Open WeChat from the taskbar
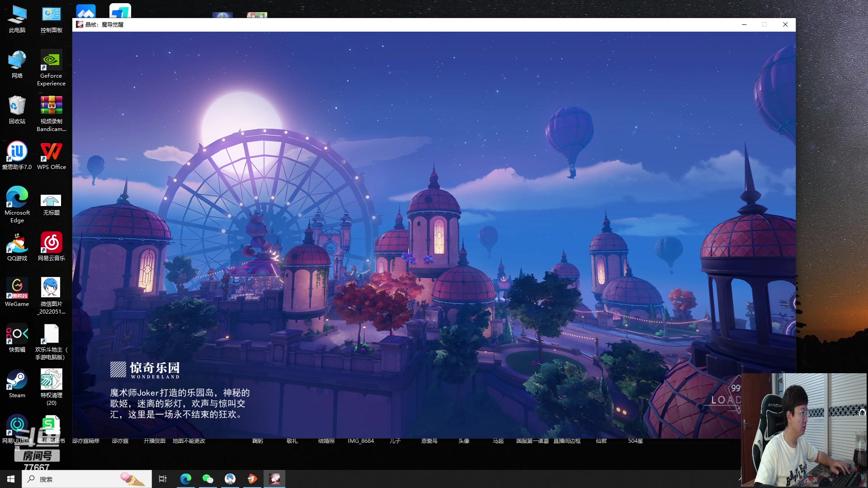 point(208,479)
